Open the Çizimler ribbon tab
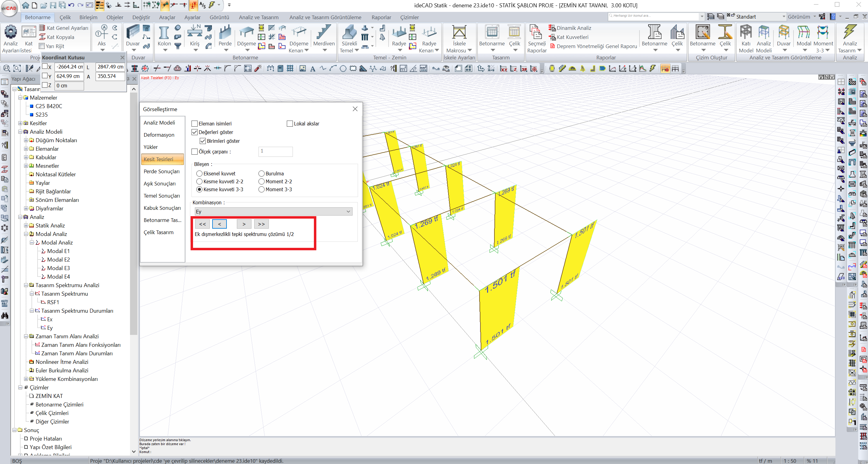The height and width of the screenshot is (464, 868). 409,17
